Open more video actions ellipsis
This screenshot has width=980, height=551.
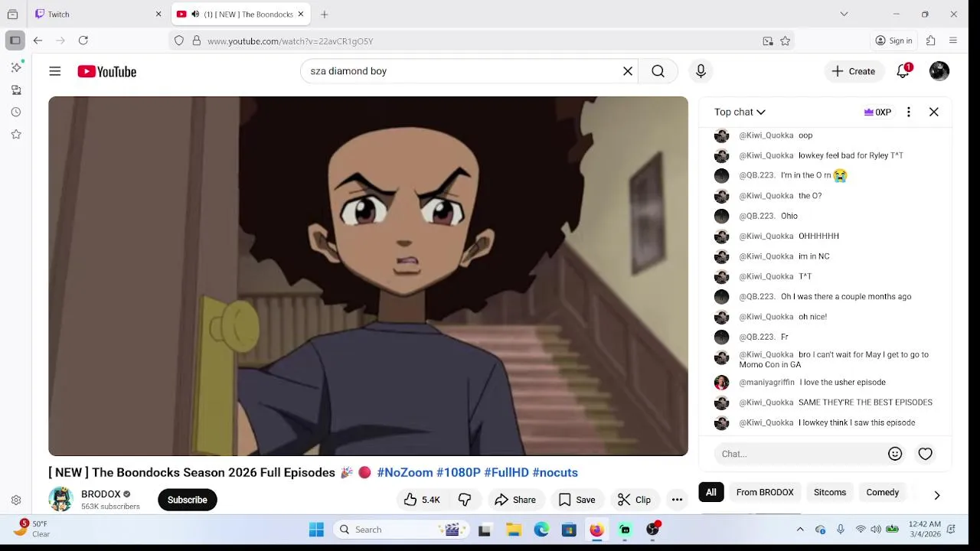677,500
